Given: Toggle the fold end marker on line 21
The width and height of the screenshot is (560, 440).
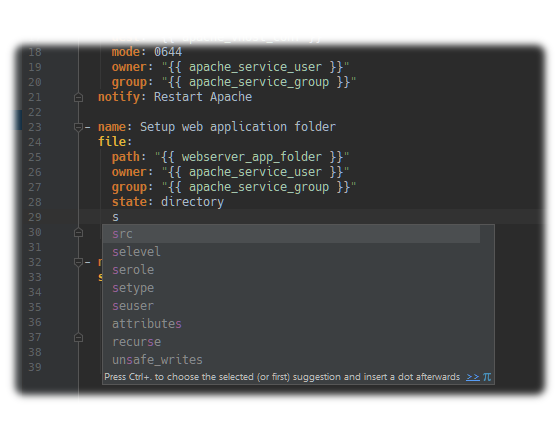Looking at the screenshot, I should pyautogui.click(x=78, y=97).
